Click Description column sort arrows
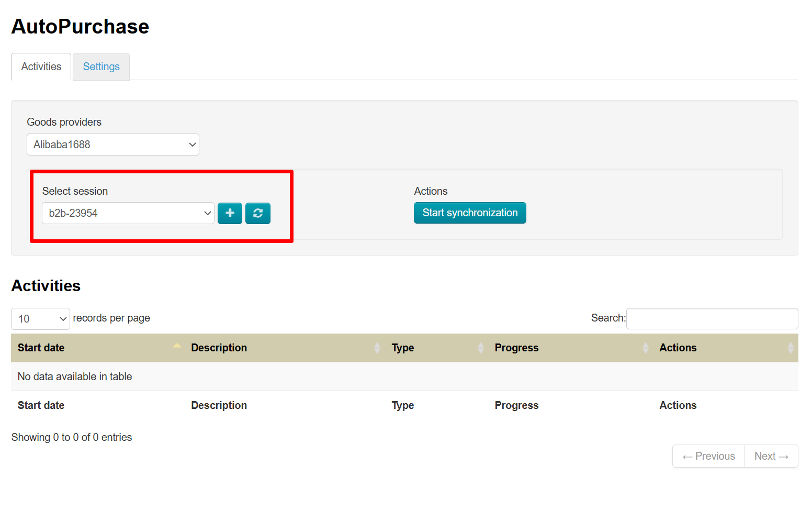Image resolution: width=812 pixels, height=510 pixels. coord(377,348)
